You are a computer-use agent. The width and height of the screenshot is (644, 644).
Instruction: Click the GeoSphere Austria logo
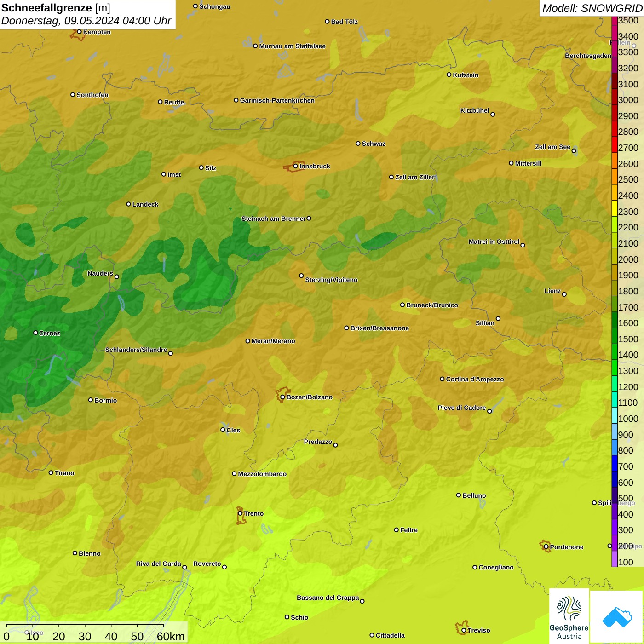click(569, 615)
